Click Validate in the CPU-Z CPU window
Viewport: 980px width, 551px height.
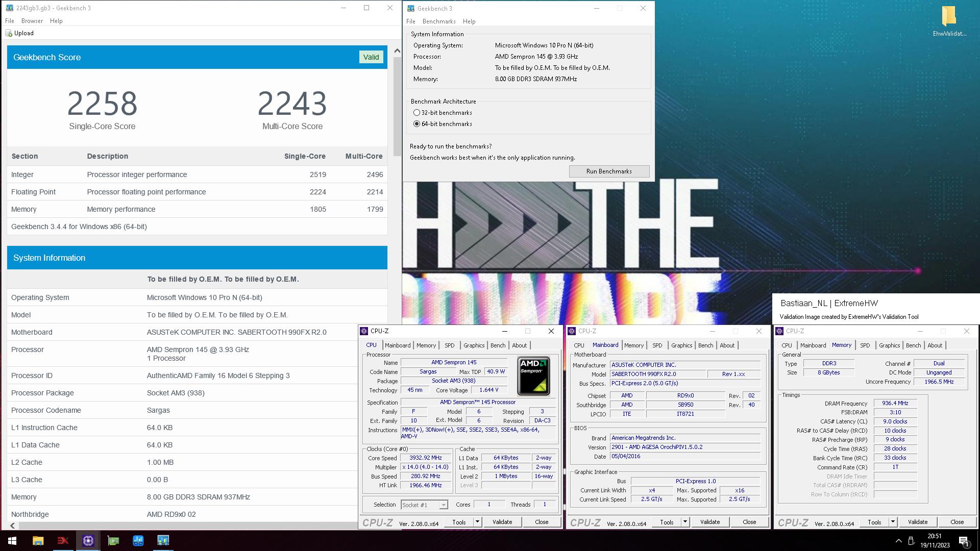point(502,522)
